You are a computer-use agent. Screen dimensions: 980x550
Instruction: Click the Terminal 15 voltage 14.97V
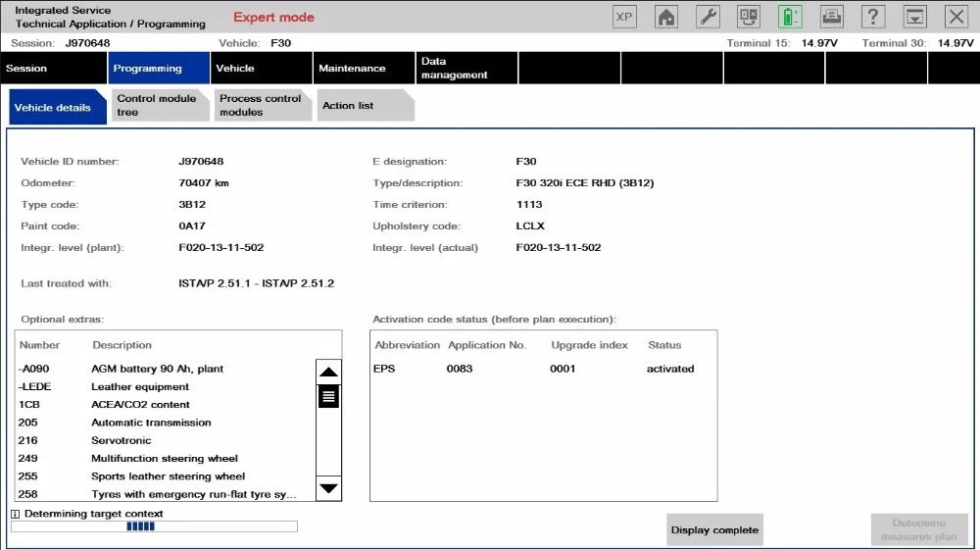819,43
